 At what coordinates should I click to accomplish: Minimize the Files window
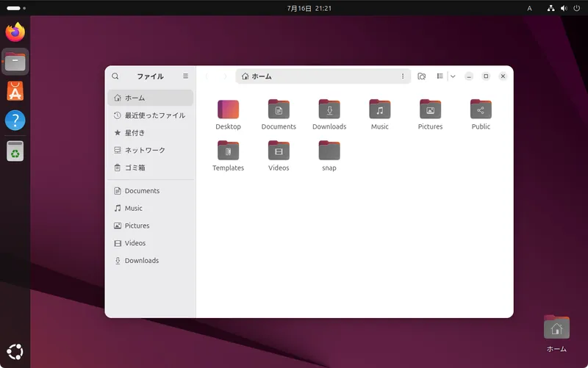click(469, 76)
